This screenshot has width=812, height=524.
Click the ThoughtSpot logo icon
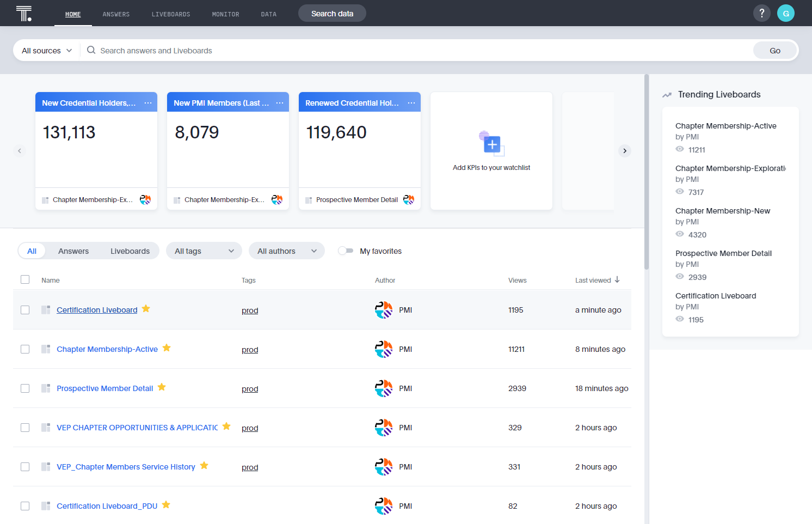[x=24, y=13]
